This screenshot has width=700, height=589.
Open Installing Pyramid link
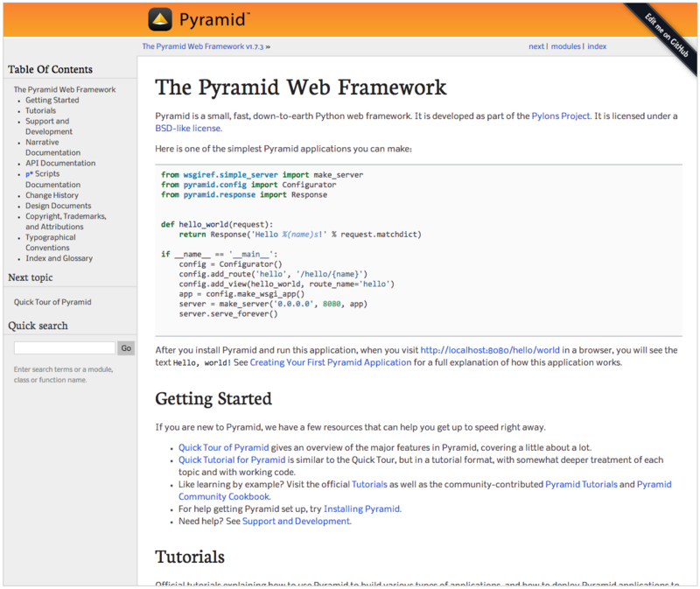[x=361, y=509]
